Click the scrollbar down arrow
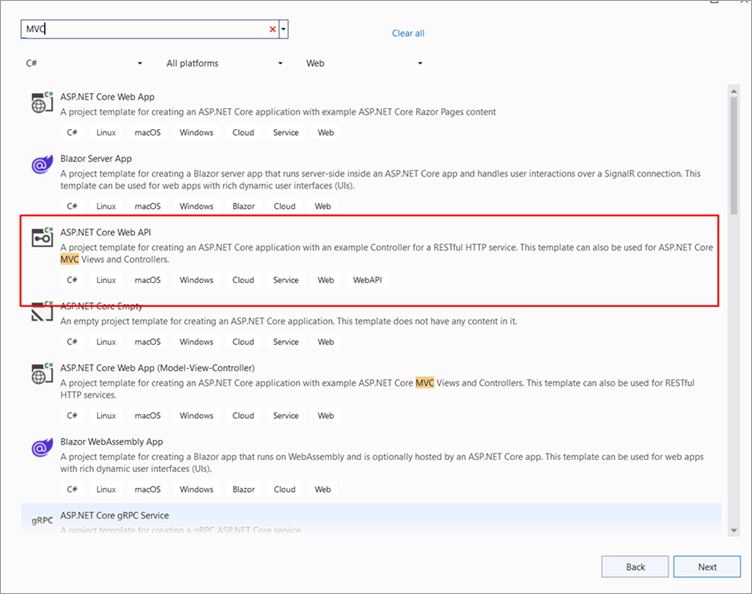The width and height of the screenshot is (752, 594). [733, 529]
